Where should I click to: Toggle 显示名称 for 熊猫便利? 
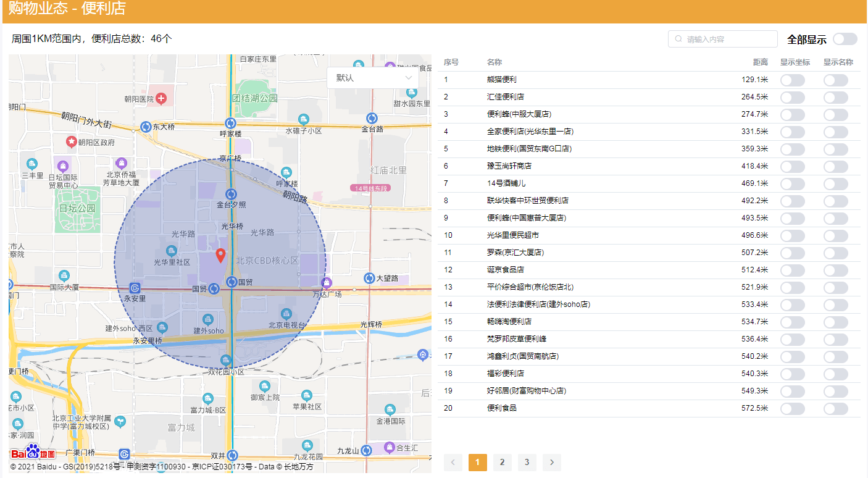[836, 80]
